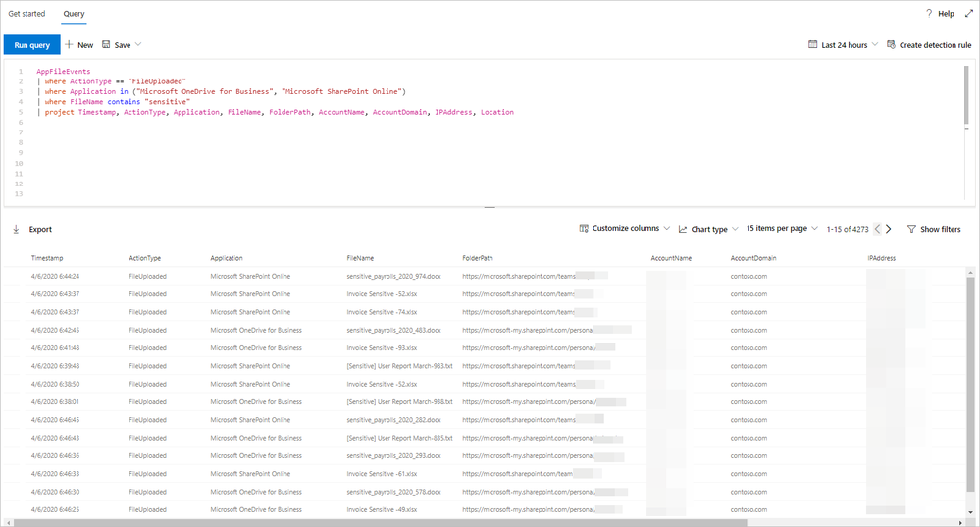The width and height of the screenshot is (980, 527).
Task: Click the Chart type icon
Action: pos(683,229)
